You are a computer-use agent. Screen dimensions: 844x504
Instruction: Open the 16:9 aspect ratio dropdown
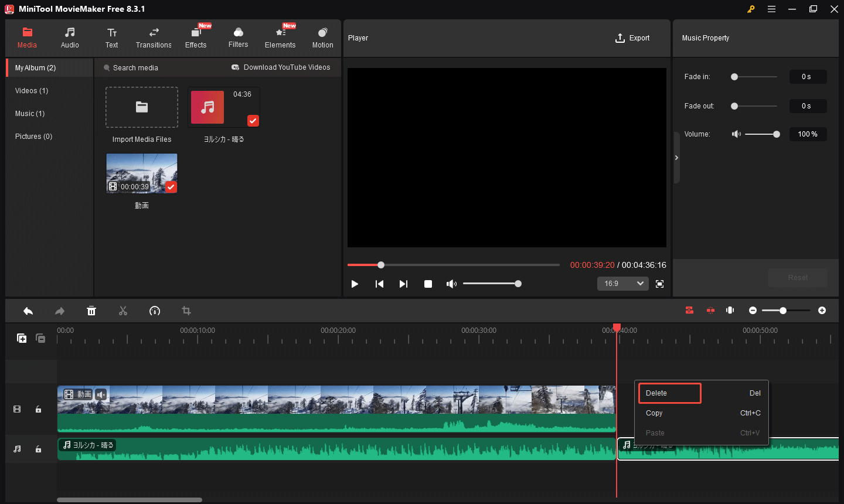coord(622,284)
